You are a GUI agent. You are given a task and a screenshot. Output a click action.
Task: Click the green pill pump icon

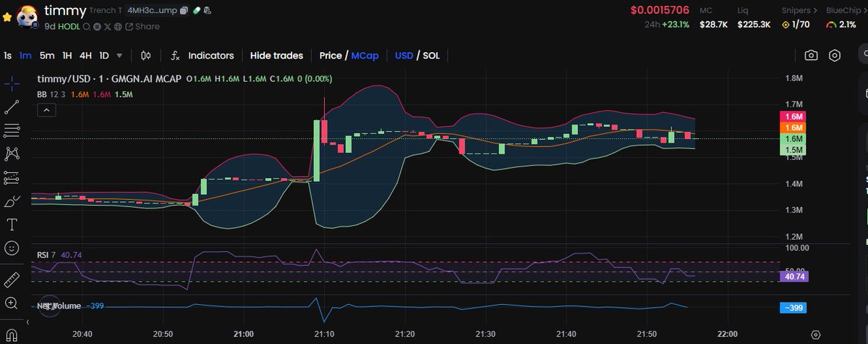coord(197,11)
